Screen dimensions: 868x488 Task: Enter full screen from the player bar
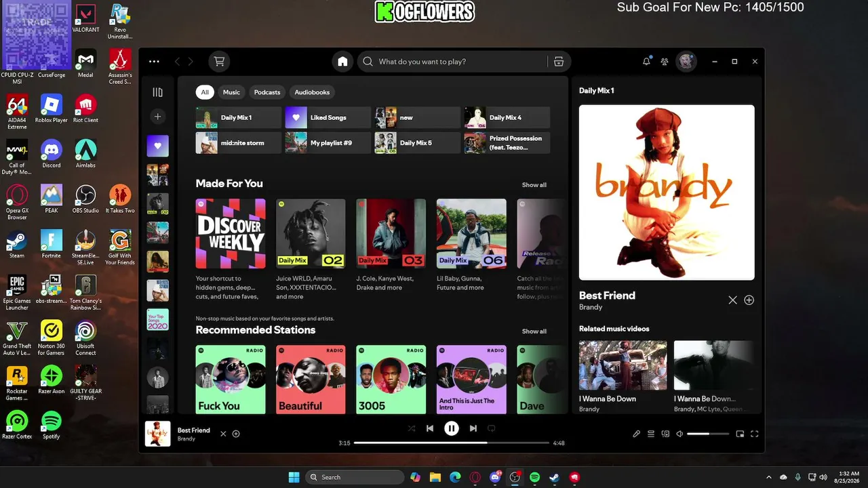(x=754, y=434)
